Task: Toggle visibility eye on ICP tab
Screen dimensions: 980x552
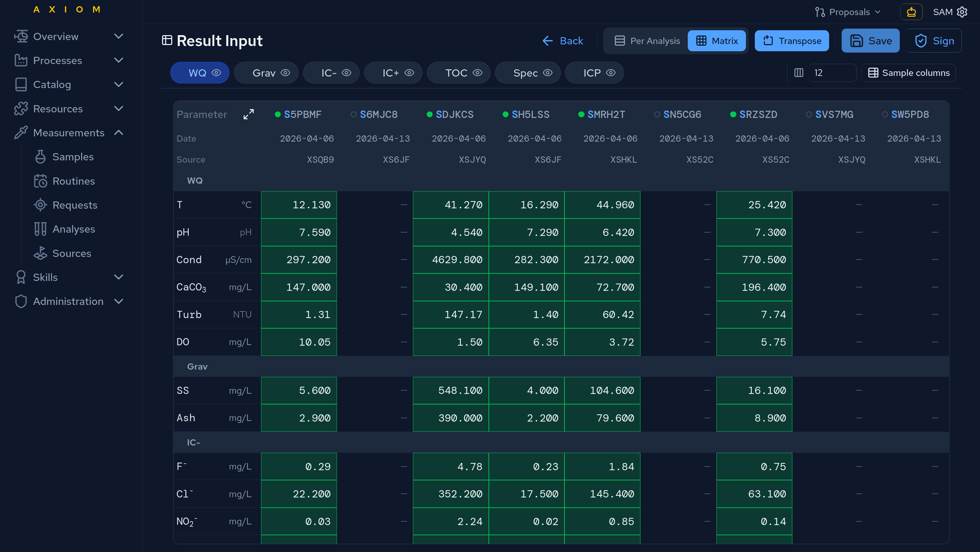Action: (x=610, y=73)
